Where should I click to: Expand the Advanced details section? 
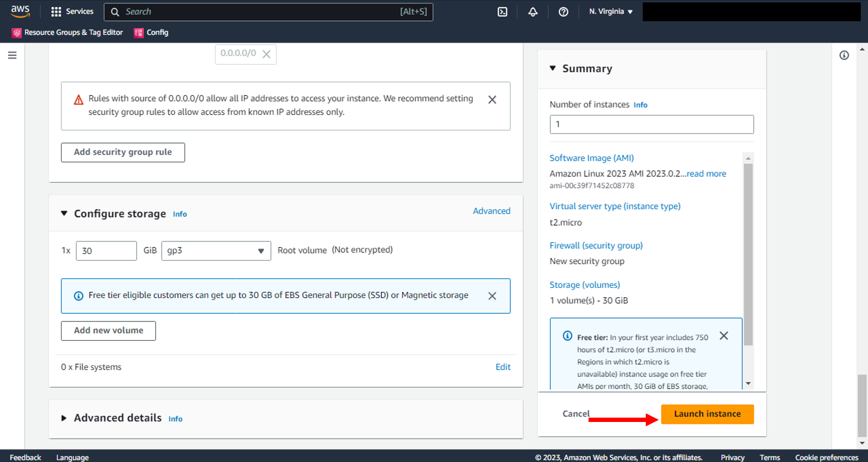click(64, 418)
